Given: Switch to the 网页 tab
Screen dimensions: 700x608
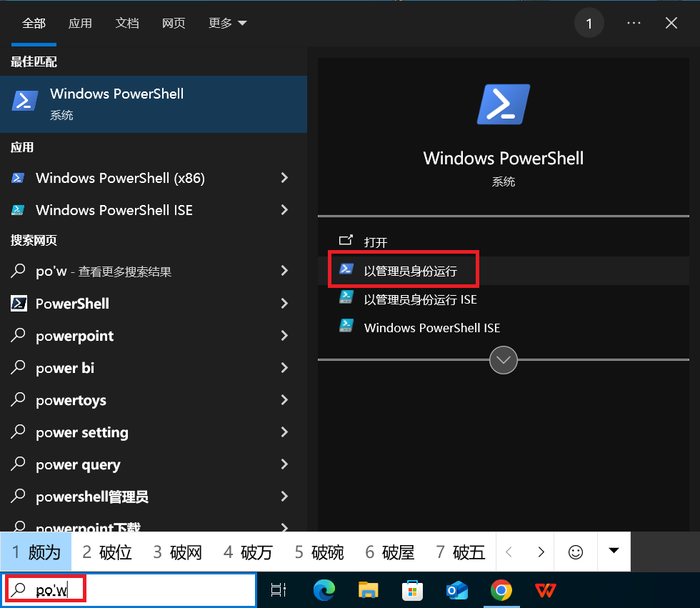Looking at the screenshot, I should [x=173, y=23].
